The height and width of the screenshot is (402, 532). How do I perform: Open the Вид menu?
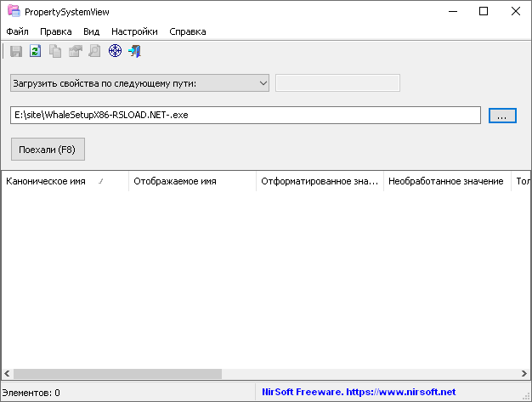click(x=91, y=31)
